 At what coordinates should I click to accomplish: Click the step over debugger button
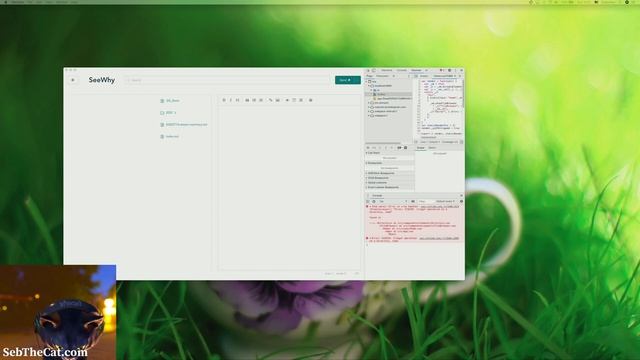(x=374, y=148)
